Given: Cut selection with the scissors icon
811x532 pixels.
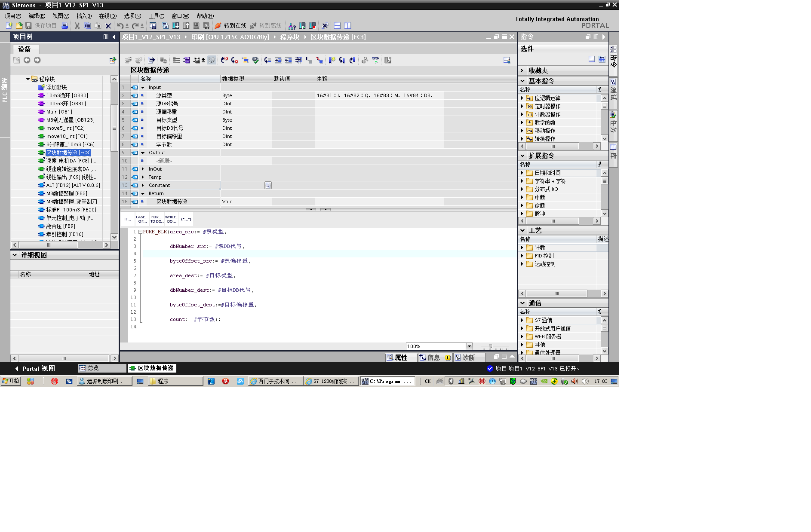Looking at the screenshot, I should coord(77,26).
